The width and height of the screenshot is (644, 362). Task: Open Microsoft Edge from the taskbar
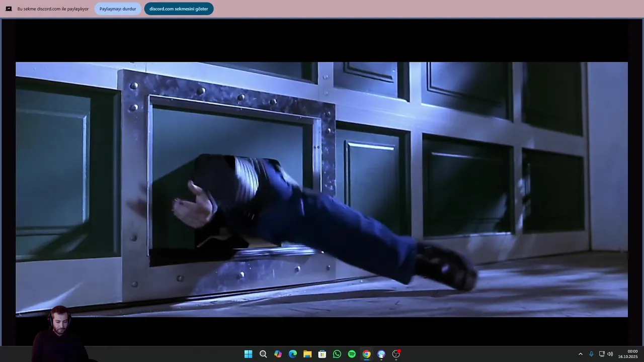[293, 354]
